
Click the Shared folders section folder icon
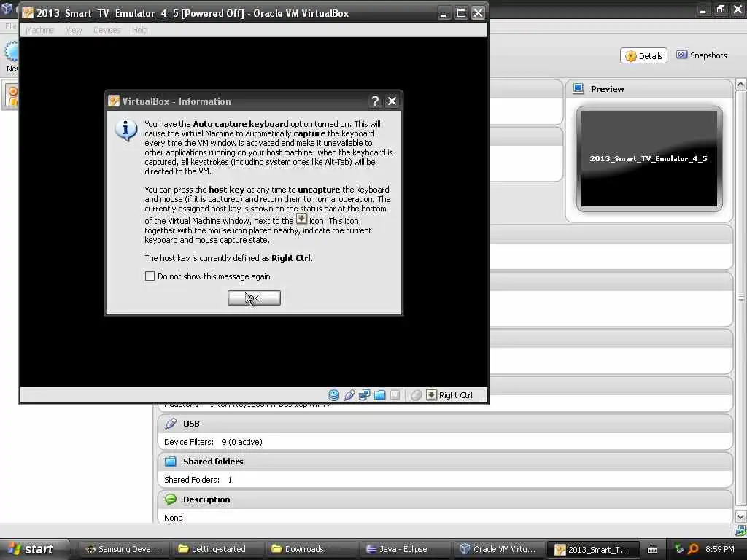pos(171,461)
